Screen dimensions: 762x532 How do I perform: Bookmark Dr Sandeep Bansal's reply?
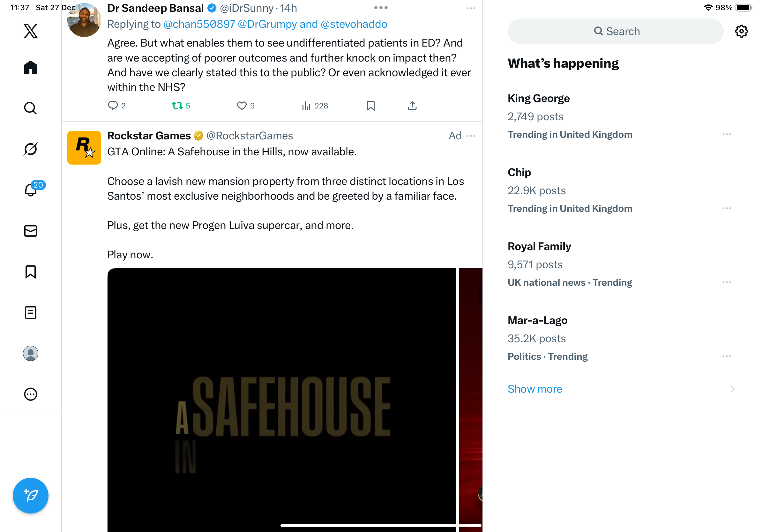[x=371, y=106]
